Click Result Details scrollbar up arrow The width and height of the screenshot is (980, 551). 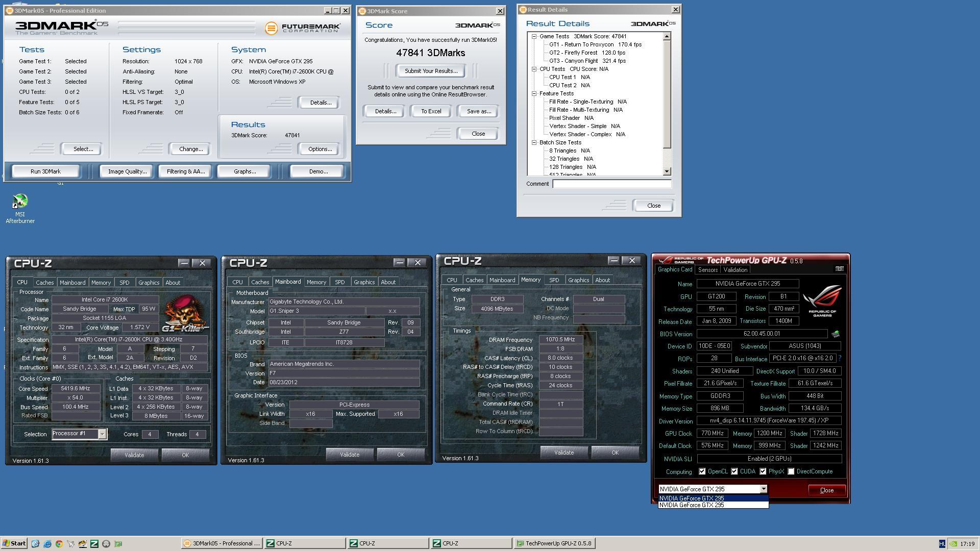point(667,36)
